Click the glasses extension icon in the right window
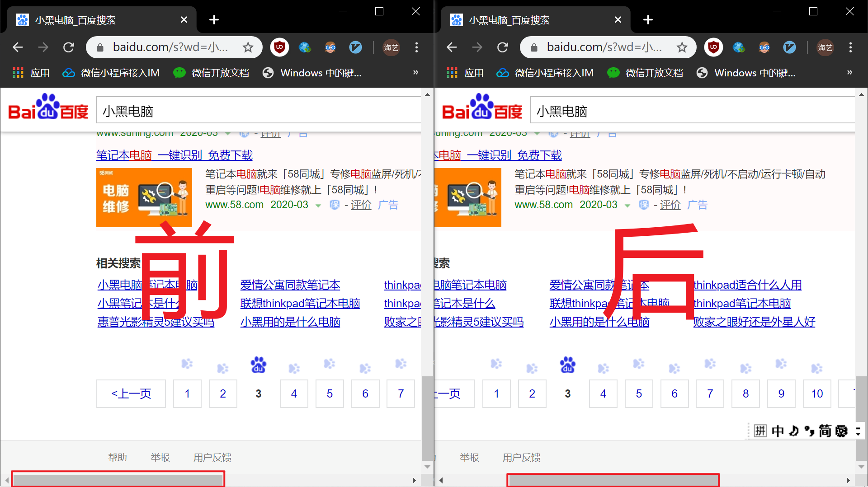This screenshot has height=487, width=868. point(764,47)
